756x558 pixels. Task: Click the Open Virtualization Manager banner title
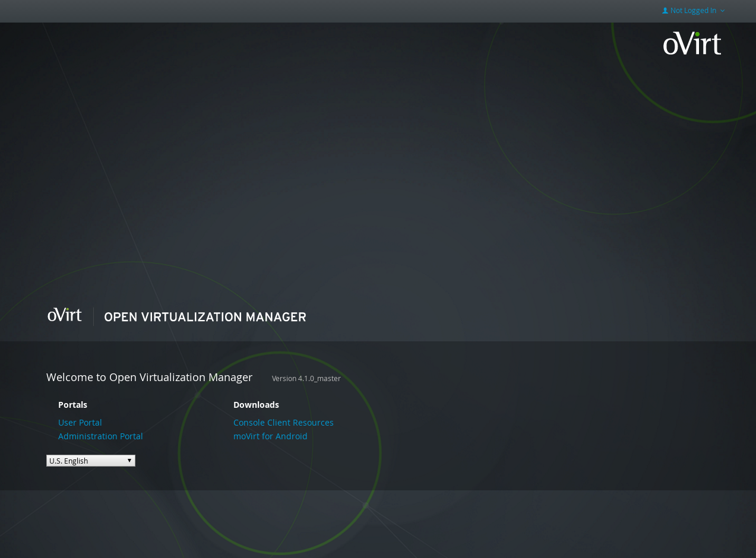(x=205, y=317)
